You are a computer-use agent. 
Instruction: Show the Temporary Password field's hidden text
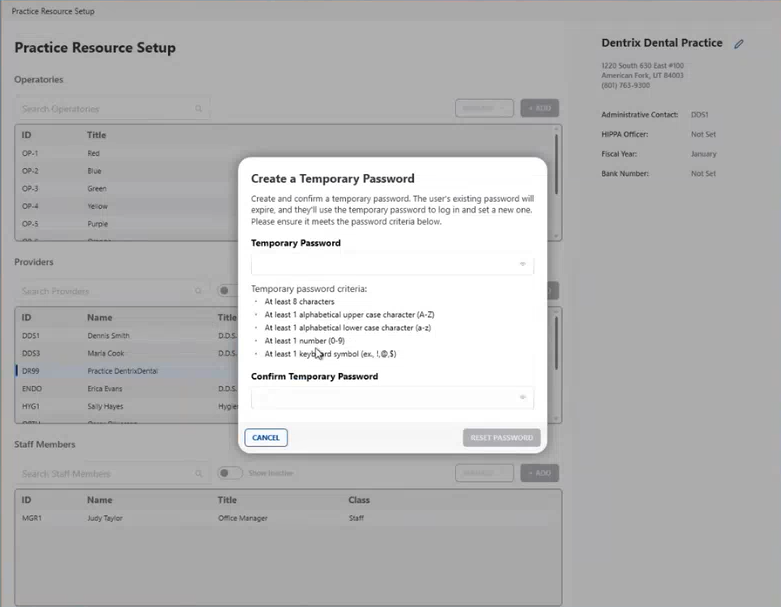point(522,265)
